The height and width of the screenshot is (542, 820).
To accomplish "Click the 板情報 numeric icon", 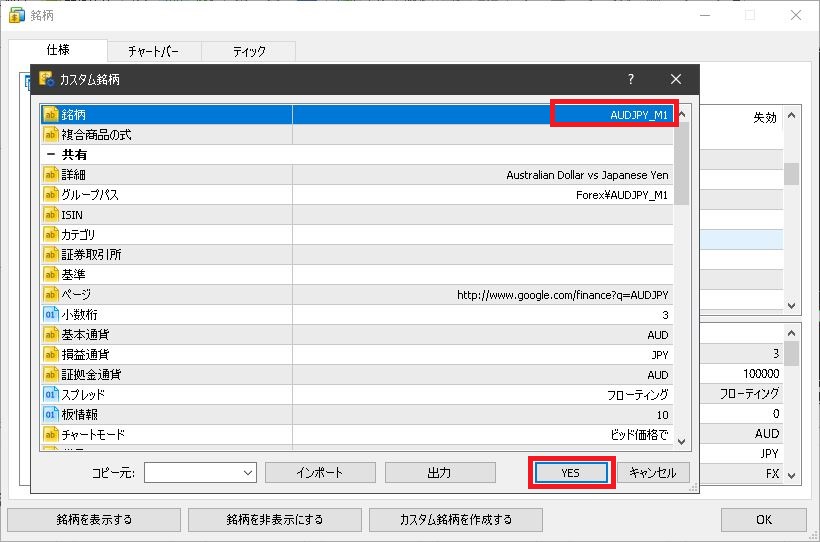I will tap(51, 414).
